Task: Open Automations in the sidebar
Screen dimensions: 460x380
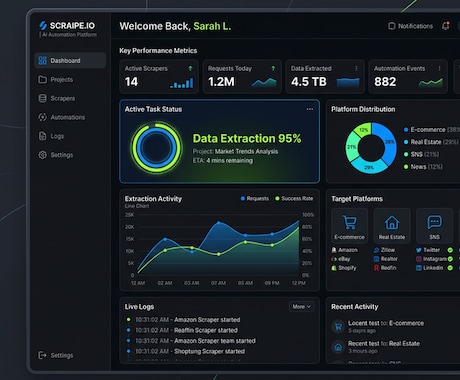Action: coord(70,117)
